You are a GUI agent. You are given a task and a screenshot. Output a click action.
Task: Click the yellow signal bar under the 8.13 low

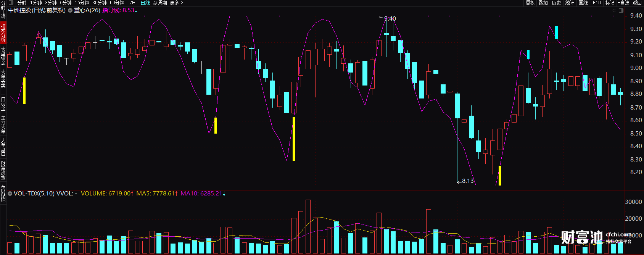pos(500,176)
